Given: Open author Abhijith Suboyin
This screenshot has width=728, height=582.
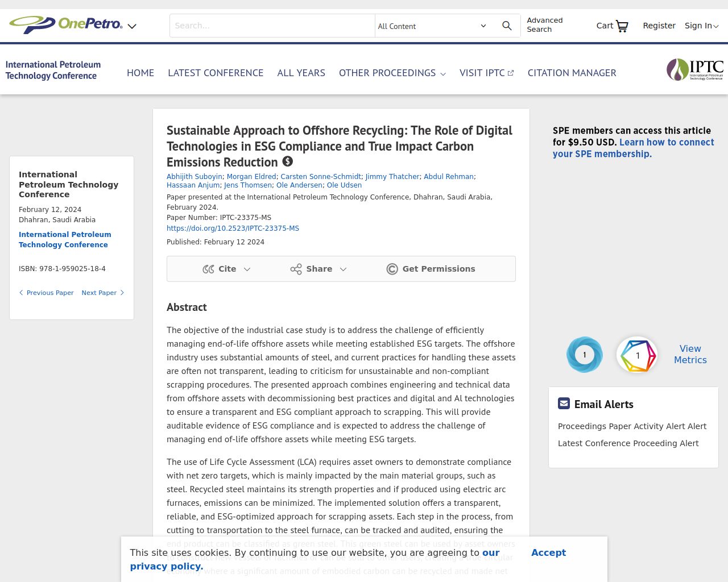Looking at the screenshot, I should pyautogui.click(x=195, y=177).
